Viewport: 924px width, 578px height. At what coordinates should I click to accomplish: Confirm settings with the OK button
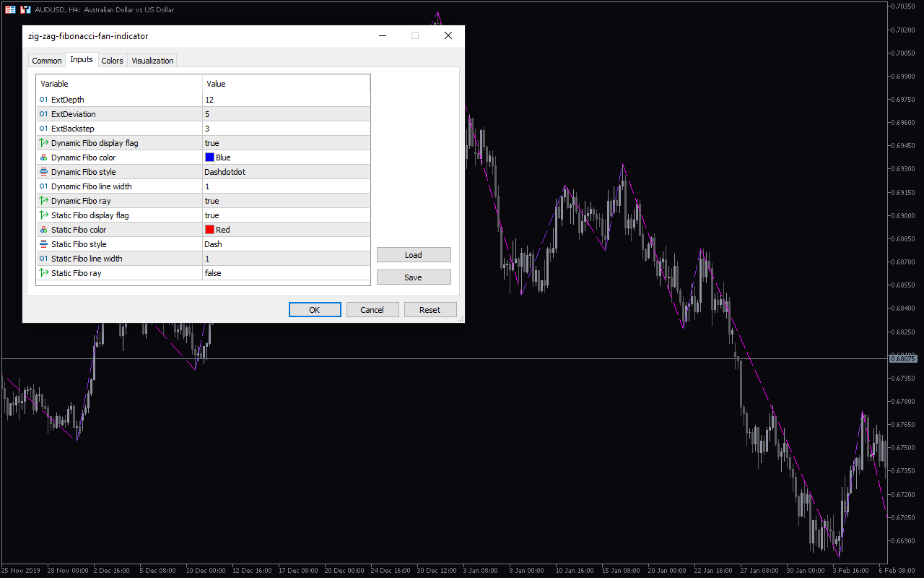click(x=315, y=310)
